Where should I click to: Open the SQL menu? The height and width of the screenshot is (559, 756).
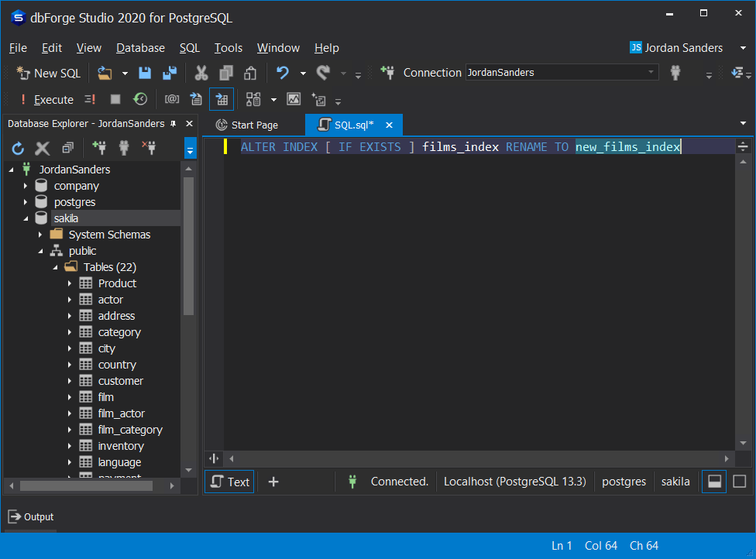click(x=190, y=48)
